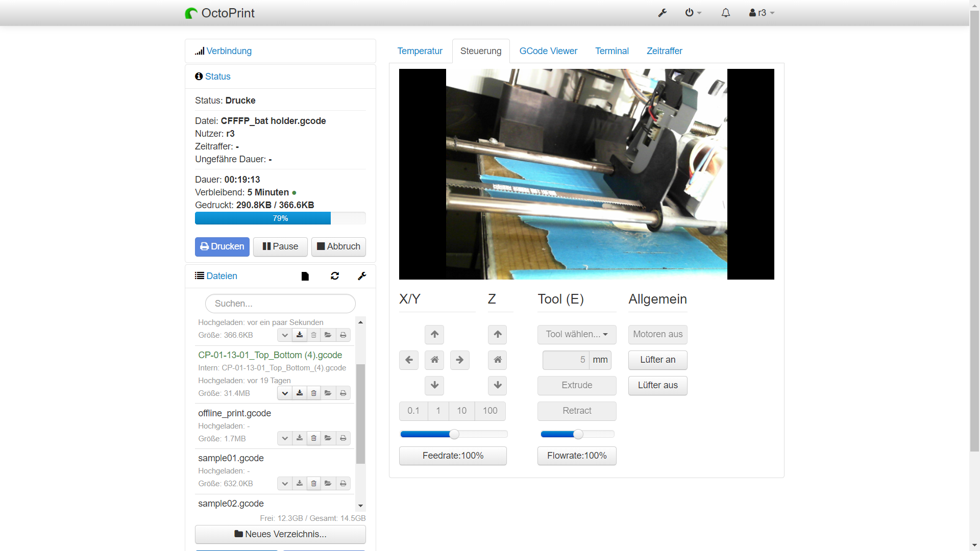Open OctoPrint settings via the wrench icon
The width and height of the screenshot is (980, 551).
tap(662, 13)
